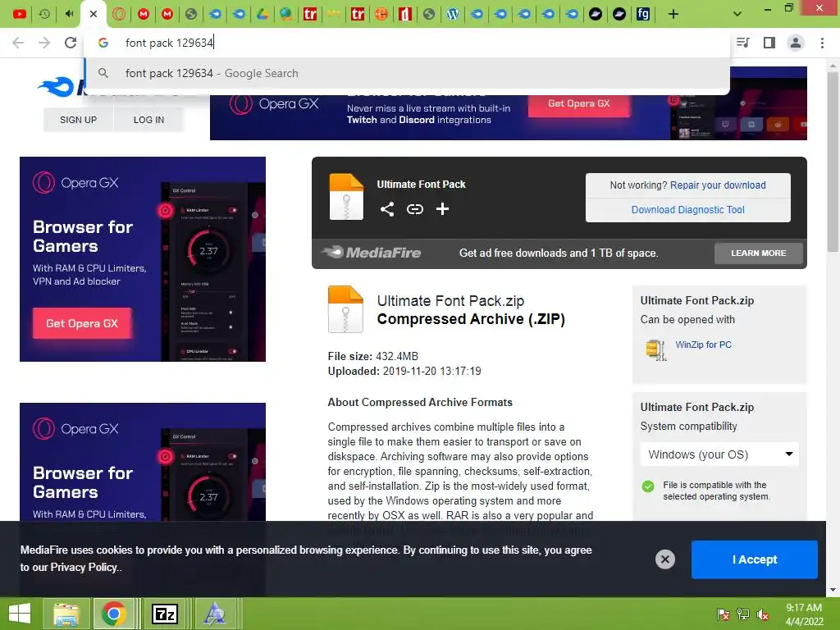Screen dimensions: 840x630
Task: Click the taskbar clock 9:17 AM
Action: pyautogui.click(x=804, y=608)
